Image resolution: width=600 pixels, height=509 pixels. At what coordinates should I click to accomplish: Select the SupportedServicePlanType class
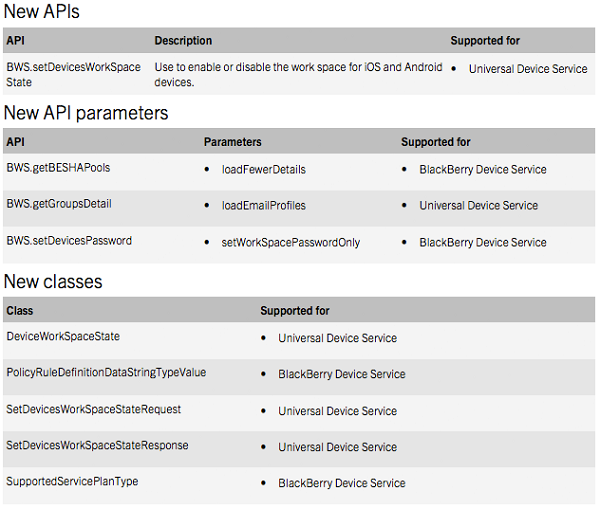72,481
